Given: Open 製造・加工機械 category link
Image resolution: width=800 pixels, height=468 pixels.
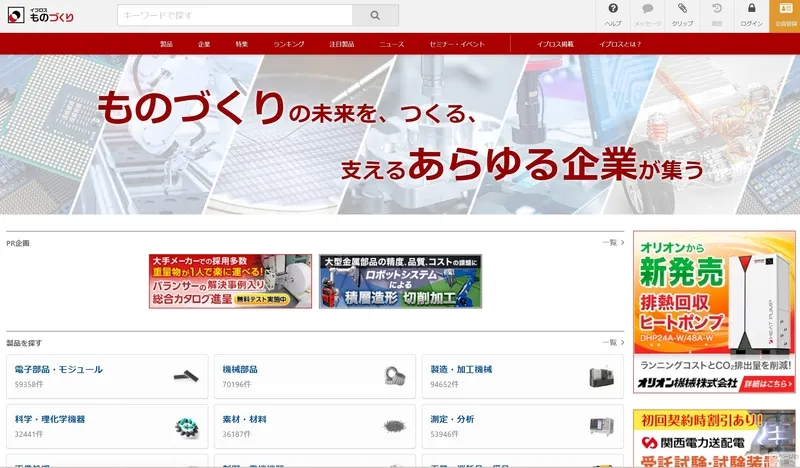Looking at the screenshot, I should [x=461, y=370].
